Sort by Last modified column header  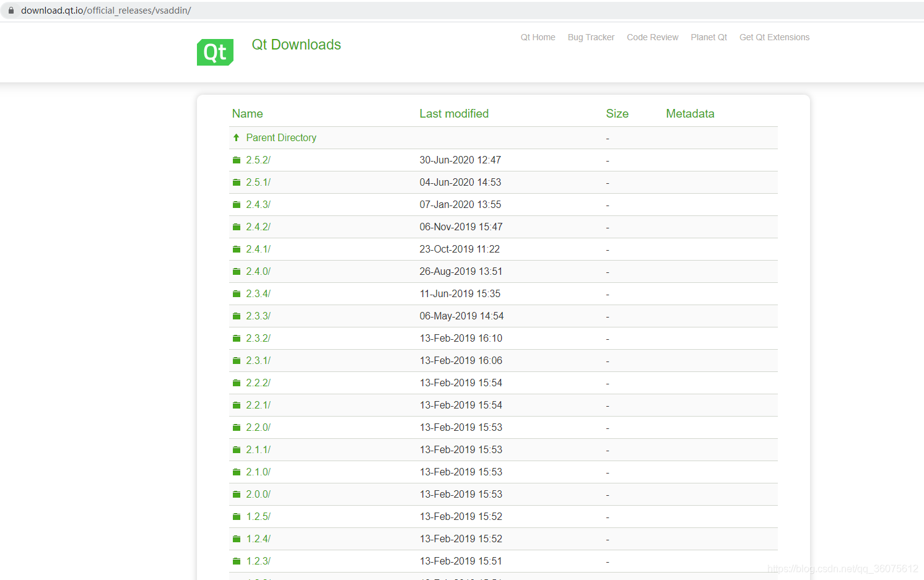[x=454, y=113]
